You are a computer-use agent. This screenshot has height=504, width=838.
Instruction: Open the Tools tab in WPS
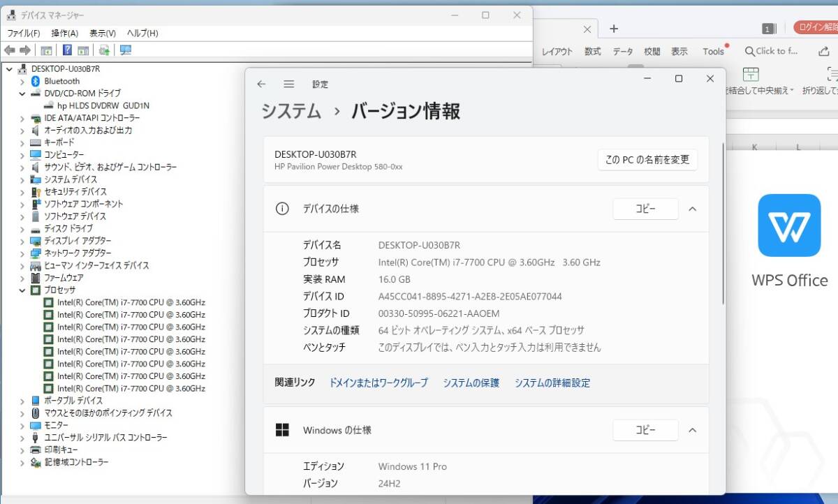714,52
